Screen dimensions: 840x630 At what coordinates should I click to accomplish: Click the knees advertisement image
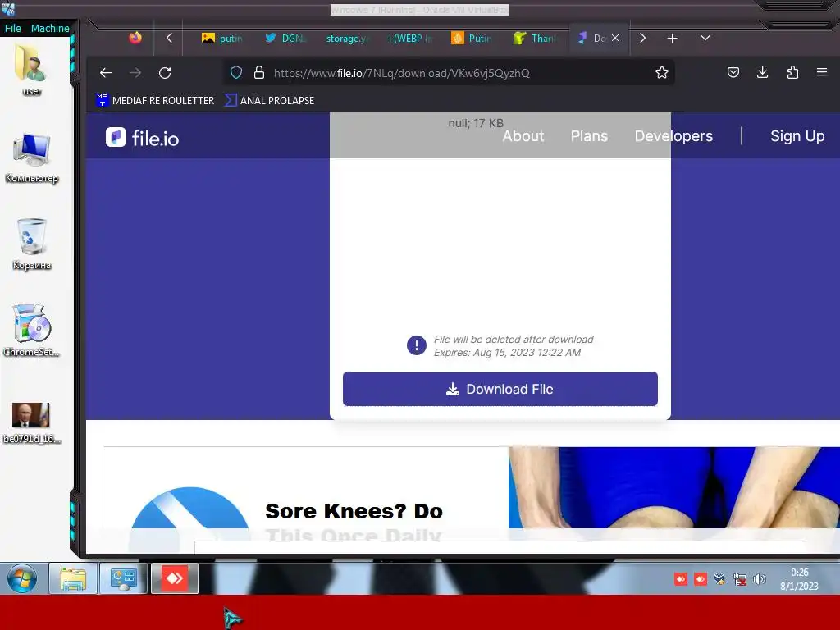[x=674, y=487]
